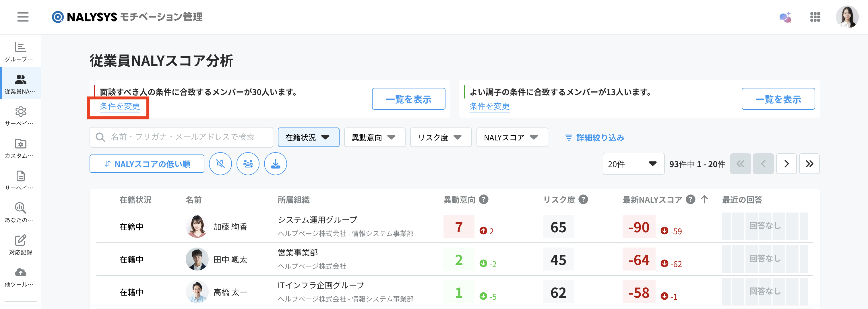Open the user profile avatar menu
This screenshot has width=868, height=309.
click(847, 17)
